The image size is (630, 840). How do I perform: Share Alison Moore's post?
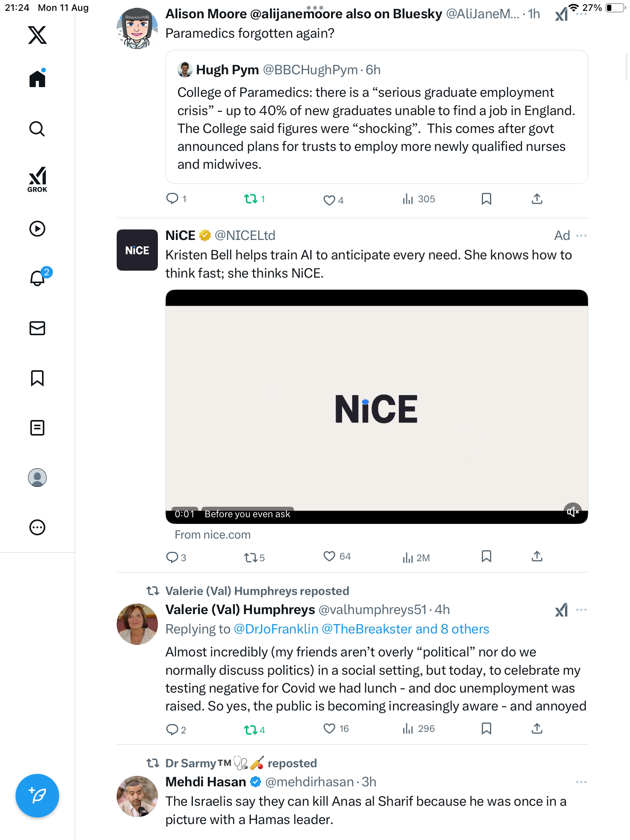pos(537,199)
